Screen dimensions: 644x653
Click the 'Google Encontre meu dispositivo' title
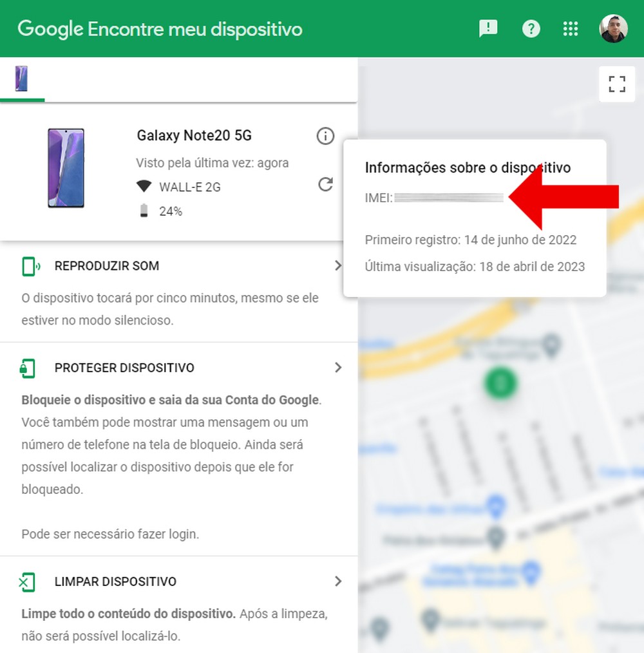click(x=160, y=29)
